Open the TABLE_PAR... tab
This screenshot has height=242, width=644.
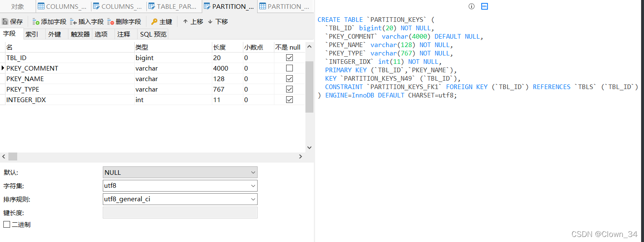click(x=173, y=6)
